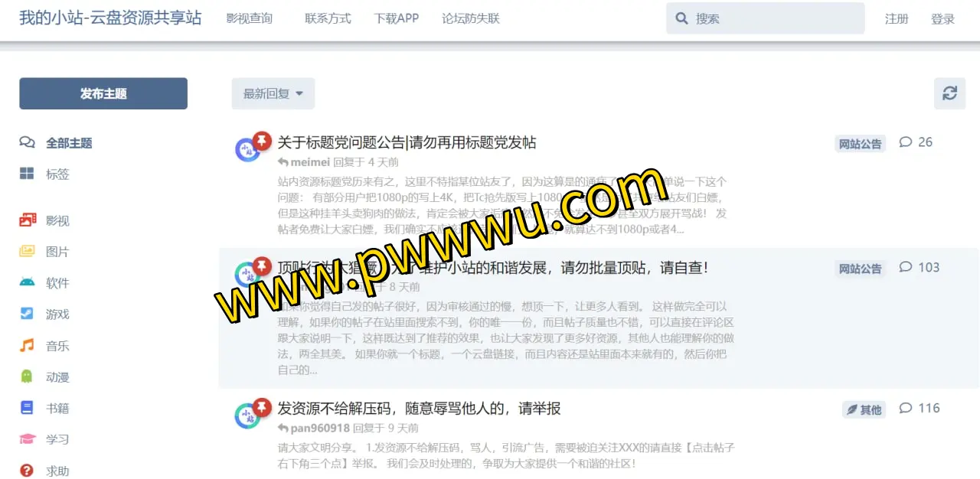Open the 影视 category icon in sidebar
980x479 pixels.
point(28,220)
